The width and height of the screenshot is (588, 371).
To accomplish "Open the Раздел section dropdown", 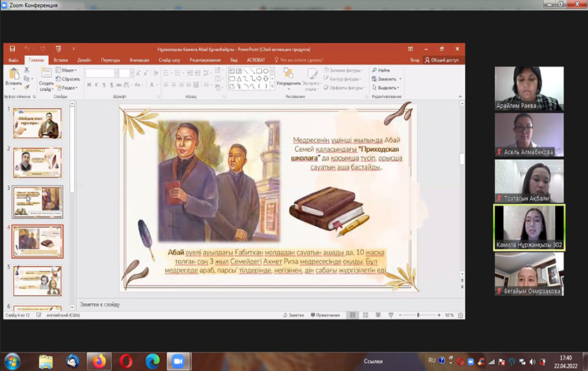I will pyautogui.click(x=68, y=88).
